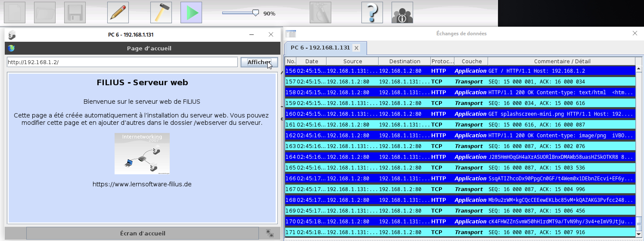Click the Internetworking splash image thumbnail

point(142,153)
